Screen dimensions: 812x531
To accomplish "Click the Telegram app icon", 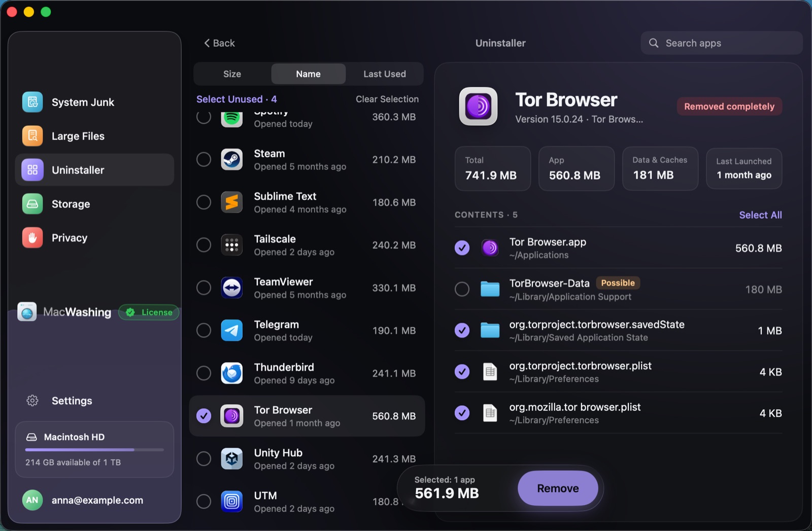I will coord(232,331).
